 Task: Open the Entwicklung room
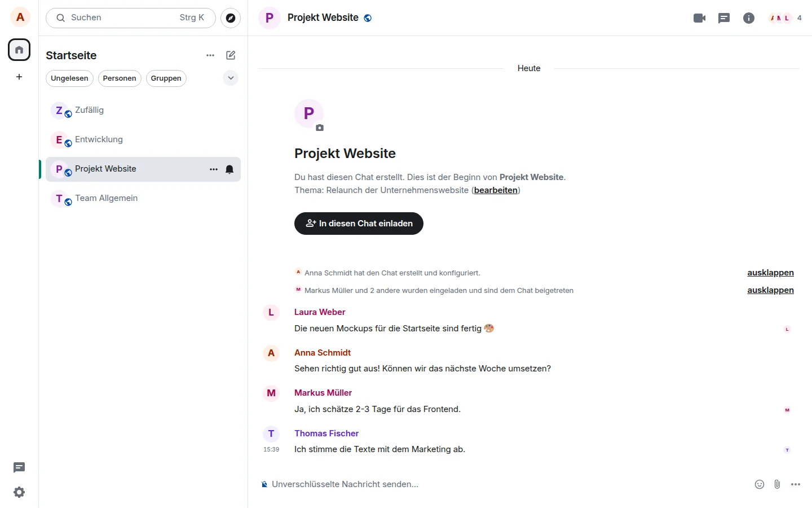click(x=143, y=140)
